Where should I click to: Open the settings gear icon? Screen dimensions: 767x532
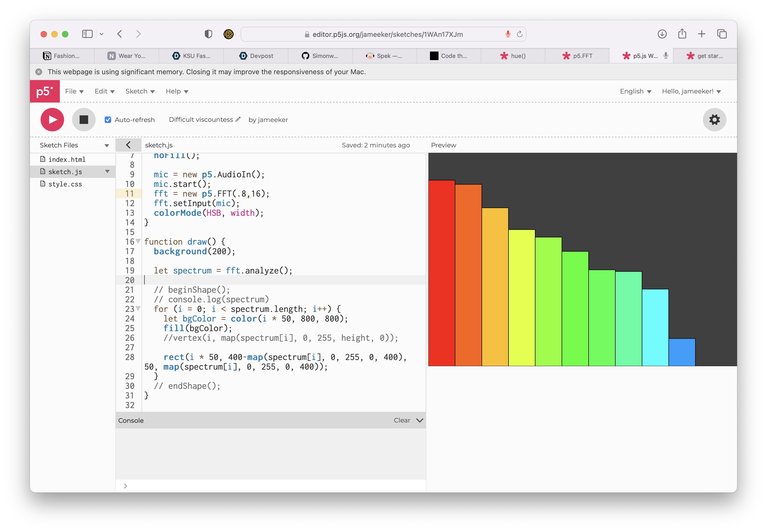point(714,120)
